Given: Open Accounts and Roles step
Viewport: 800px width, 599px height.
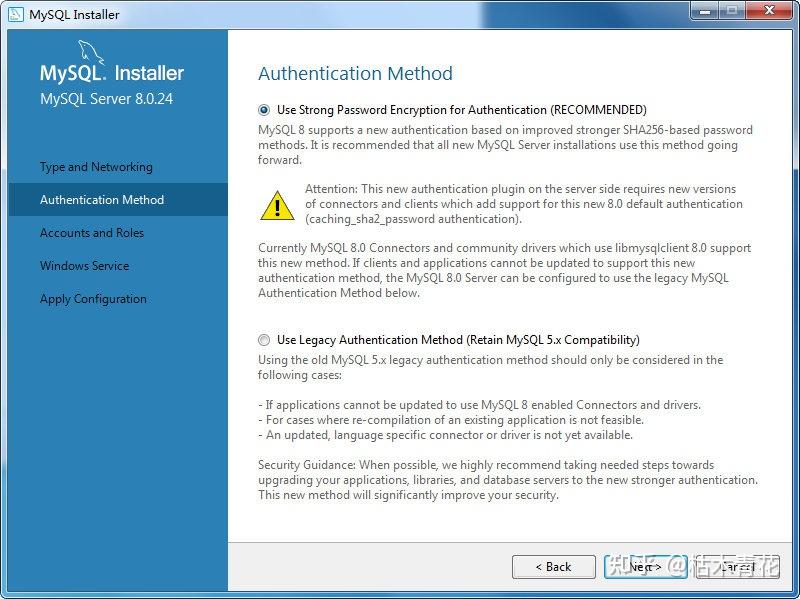Looking at the screenshot, I should point(92,233).
